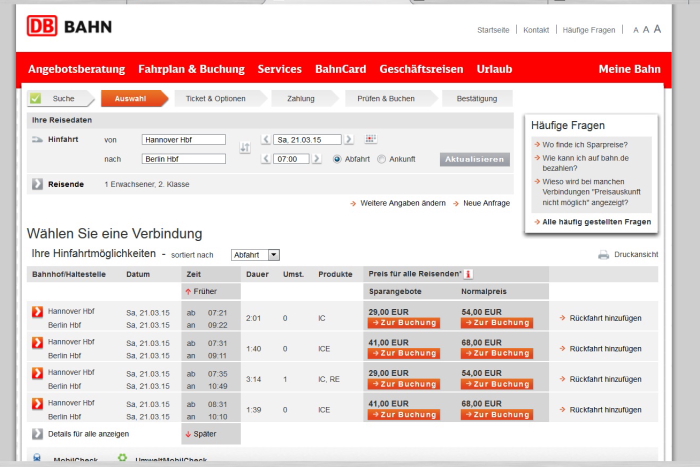Open the BahnCard menu item
700x467 pixels.
pyautogui.click(x=340, y=69)
